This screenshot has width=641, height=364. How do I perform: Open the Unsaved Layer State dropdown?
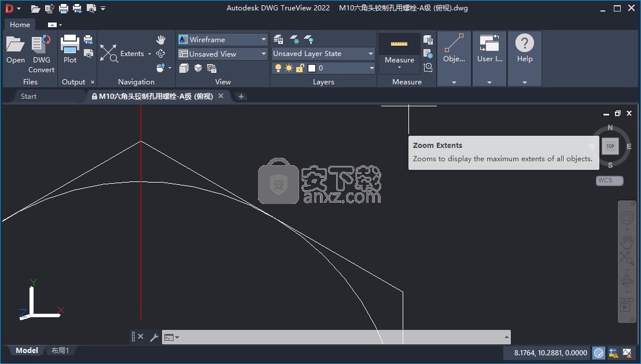click(323, 54)
